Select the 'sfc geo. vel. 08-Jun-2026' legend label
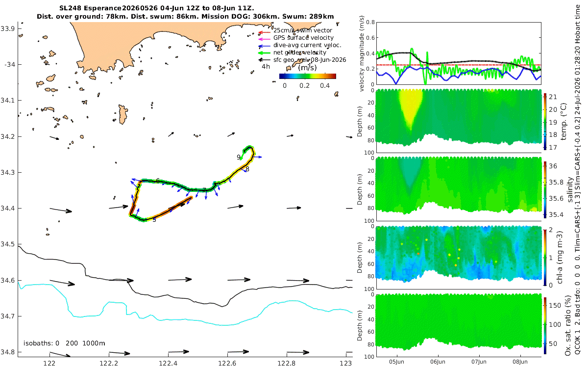588x368 pixels. 310,59
